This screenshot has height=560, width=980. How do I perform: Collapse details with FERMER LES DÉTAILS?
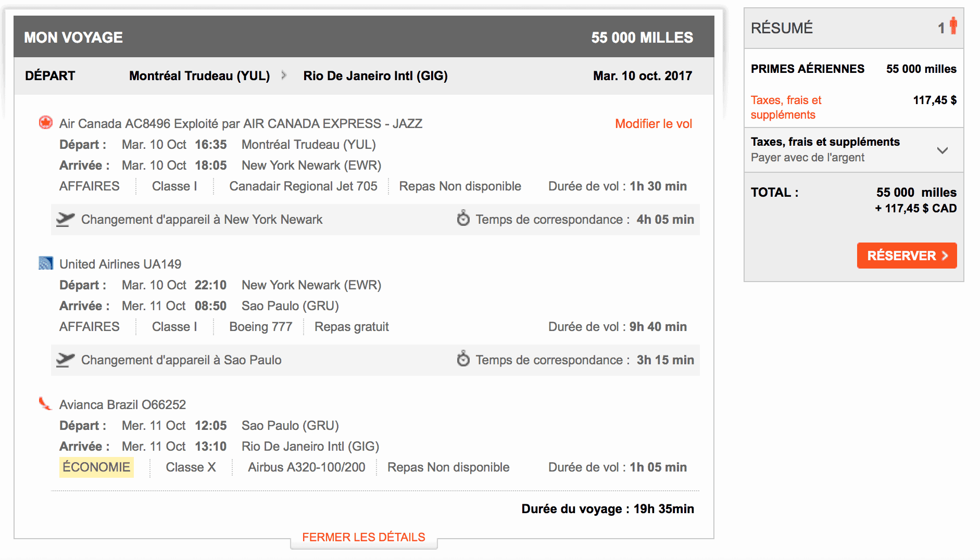tap(362, 537)
